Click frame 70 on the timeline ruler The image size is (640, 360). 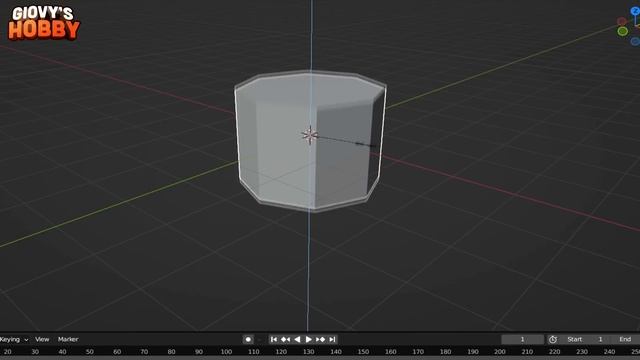coord(144,351)
